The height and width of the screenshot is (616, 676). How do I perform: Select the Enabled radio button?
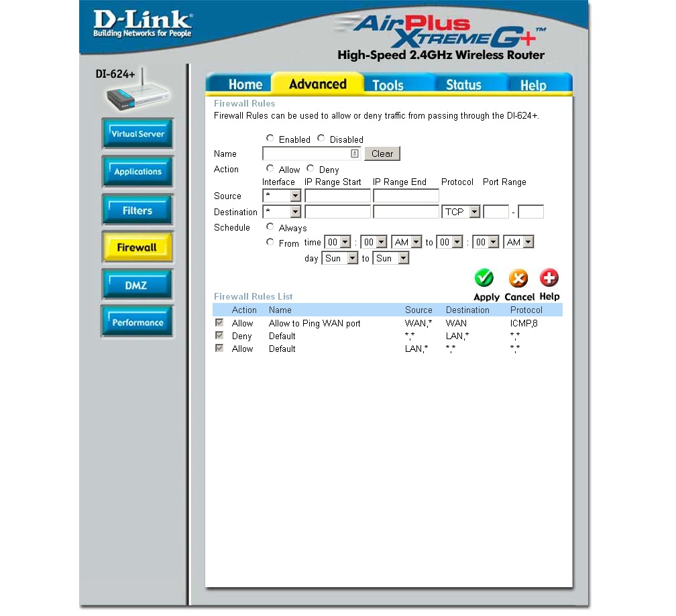(x=270, y=138)
